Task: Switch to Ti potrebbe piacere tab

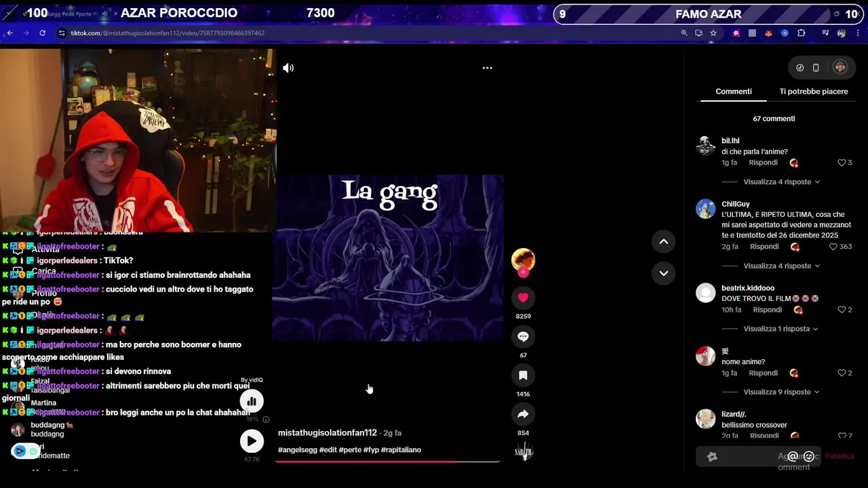Action: point(814,91)
